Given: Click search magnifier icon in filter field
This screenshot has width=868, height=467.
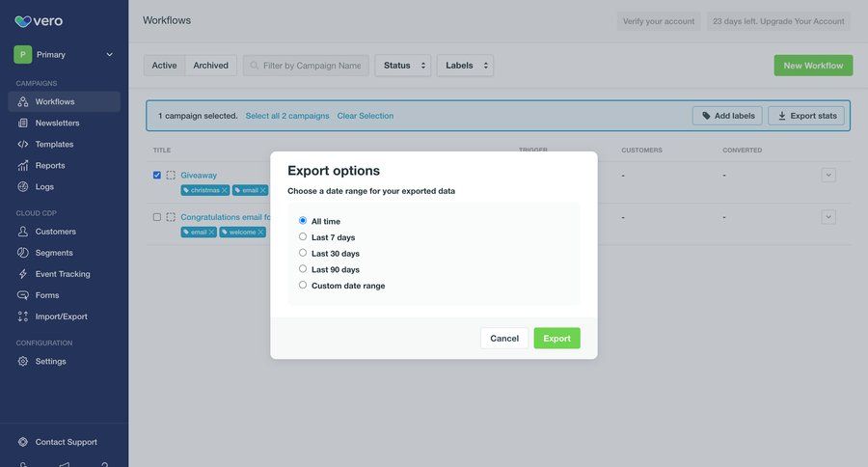Looking at the screenshot, I should coord(254,66).
